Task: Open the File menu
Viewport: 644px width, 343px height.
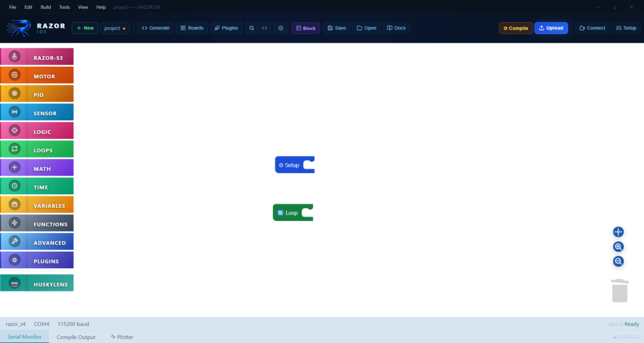Action: (x=13, y=7)
